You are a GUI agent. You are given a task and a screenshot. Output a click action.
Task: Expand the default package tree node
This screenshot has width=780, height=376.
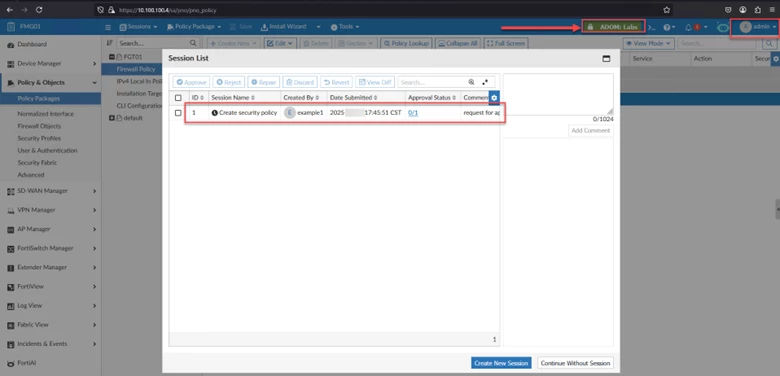(112, 118)
